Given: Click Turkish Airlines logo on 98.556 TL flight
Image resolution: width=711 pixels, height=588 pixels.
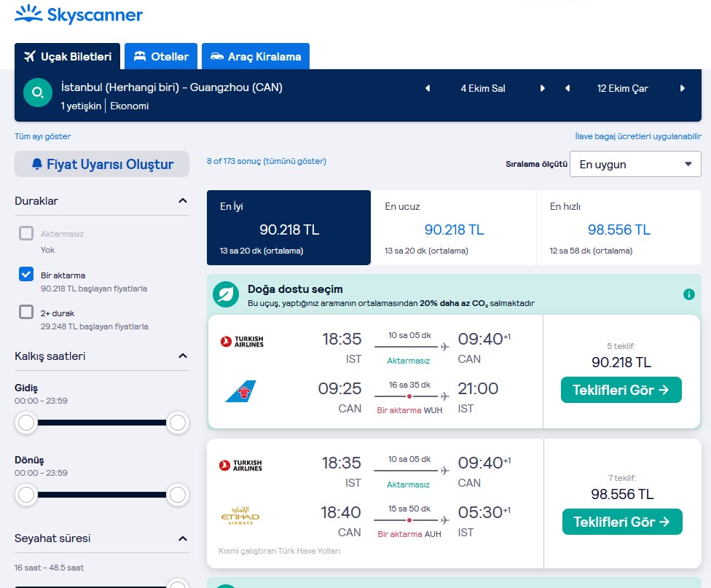Looking at the screenshot, I should pyautogui.click(x=241, y=465).
